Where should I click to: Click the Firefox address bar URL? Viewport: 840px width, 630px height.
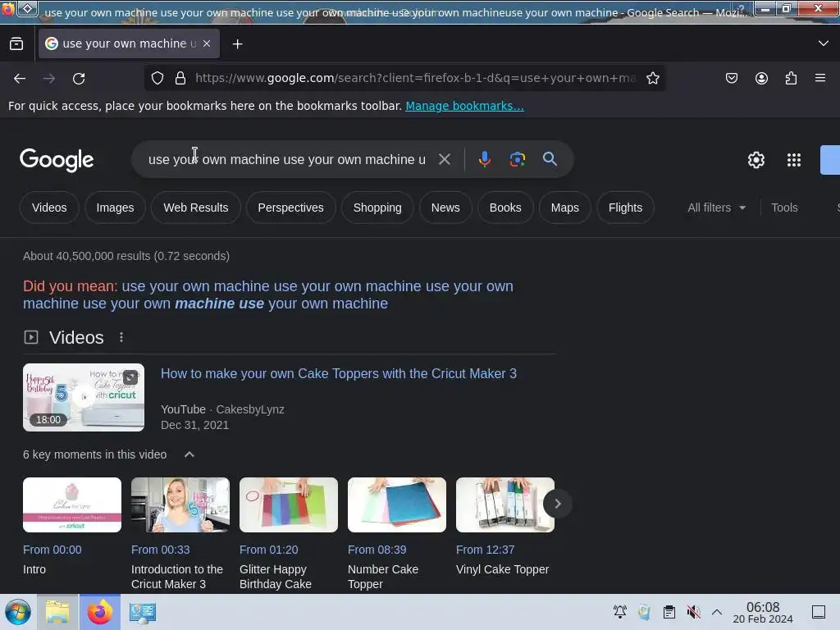coord(415,78)
